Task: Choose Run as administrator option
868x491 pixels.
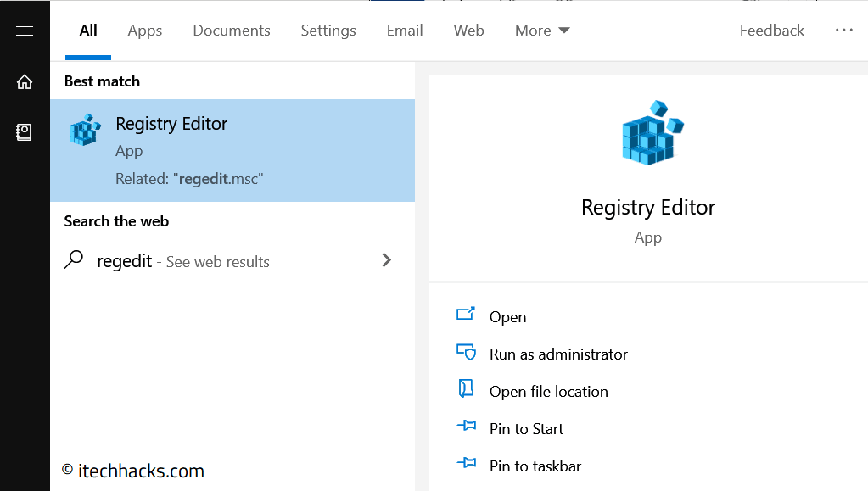Action: point(558,354)
